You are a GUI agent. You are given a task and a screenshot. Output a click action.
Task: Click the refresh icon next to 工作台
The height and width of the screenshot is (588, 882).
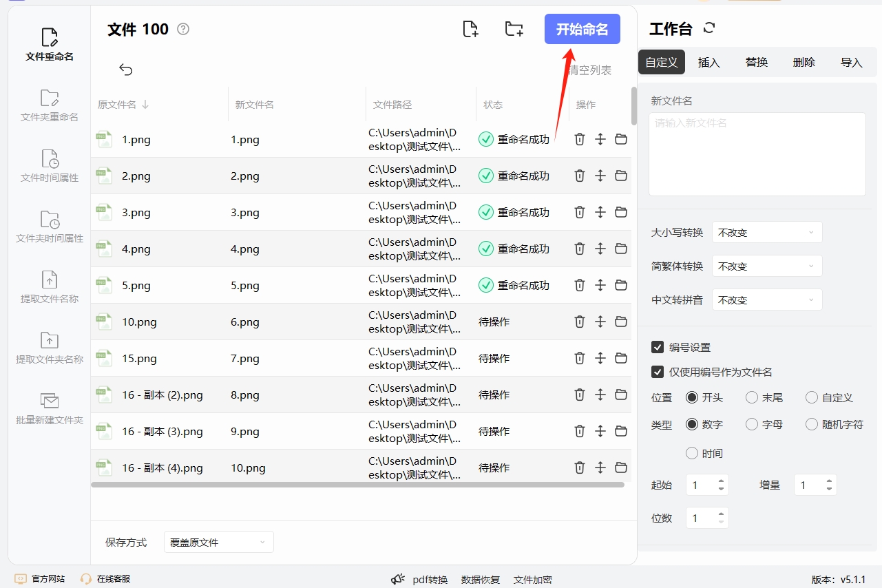[x=709, y=28]
